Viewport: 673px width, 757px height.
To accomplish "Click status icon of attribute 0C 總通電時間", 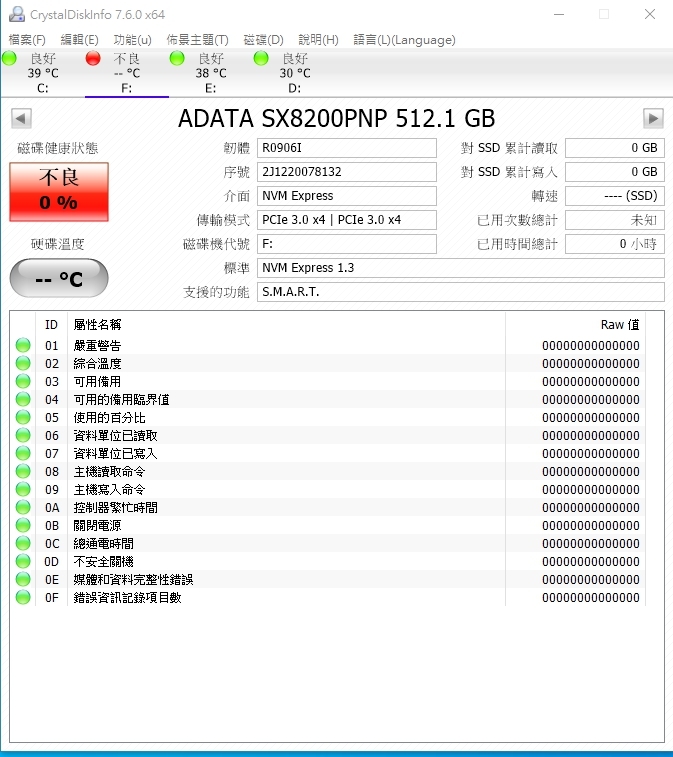I will tap(23, 543).
